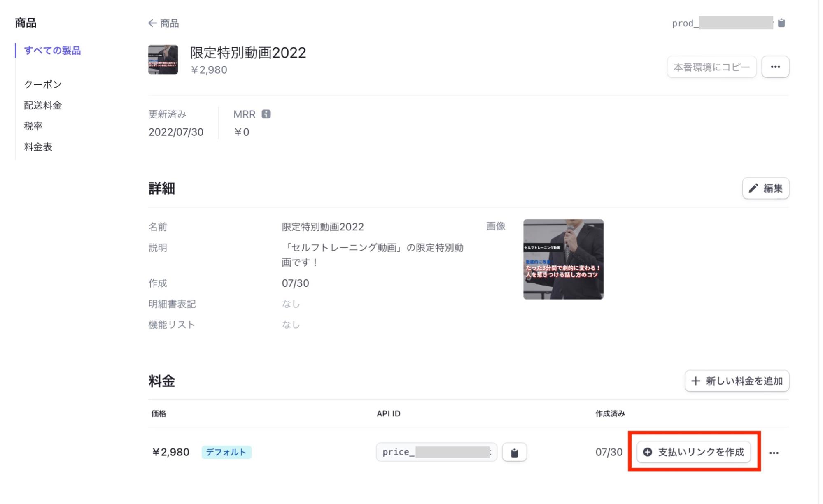Select すべての製品 in the sidebar

click(x=52, y=51)
